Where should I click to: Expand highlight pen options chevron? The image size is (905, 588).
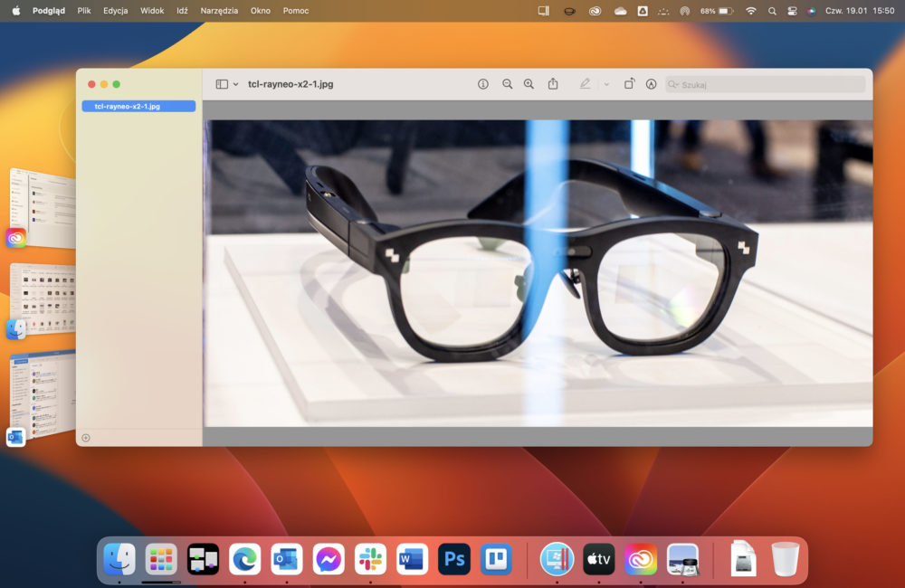pos(606,84)
